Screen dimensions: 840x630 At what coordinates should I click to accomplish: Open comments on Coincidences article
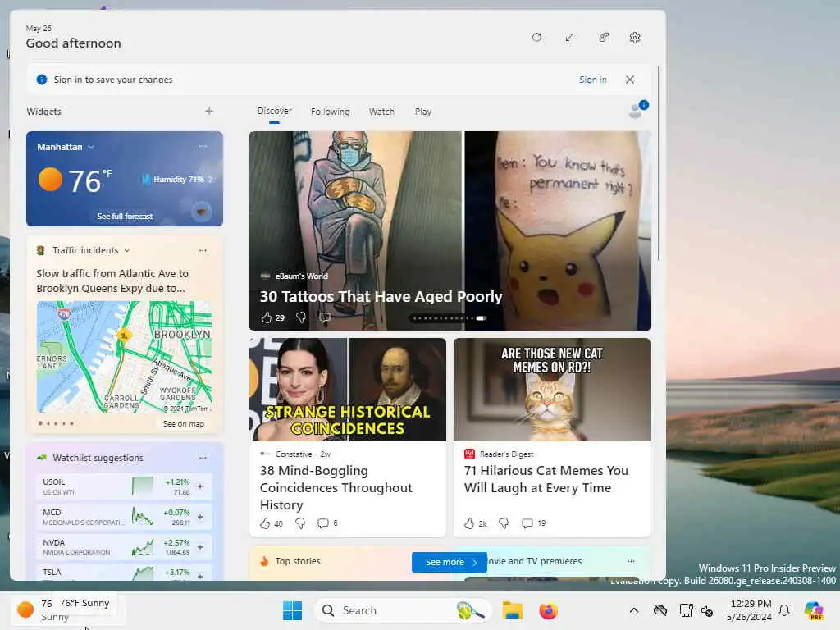coord(323,523)
